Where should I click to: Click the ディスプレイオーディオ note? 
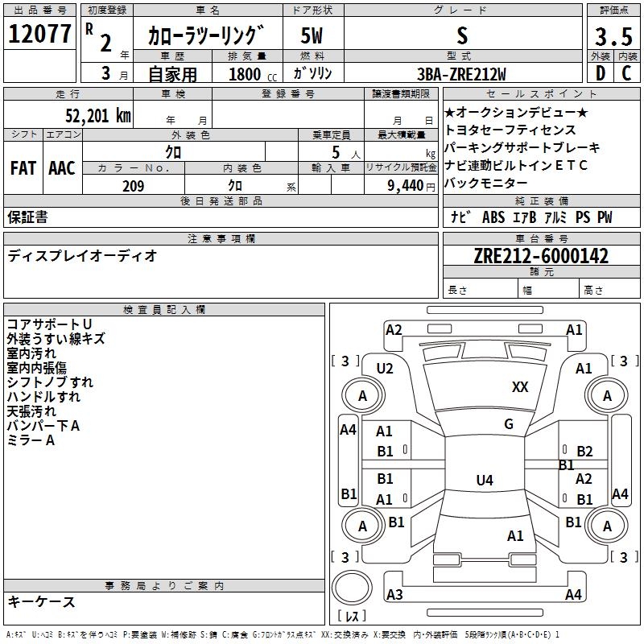[82, 256]
